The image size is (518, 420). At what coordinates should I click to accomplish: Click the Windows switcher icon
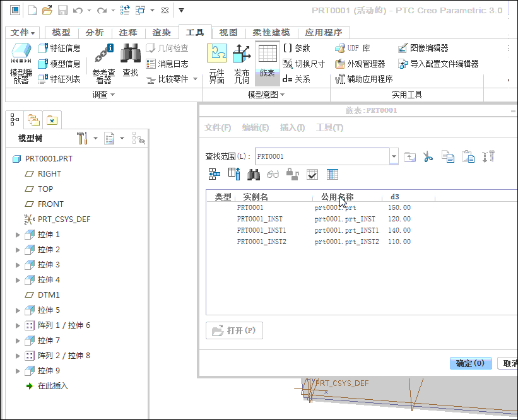point(141,10)
